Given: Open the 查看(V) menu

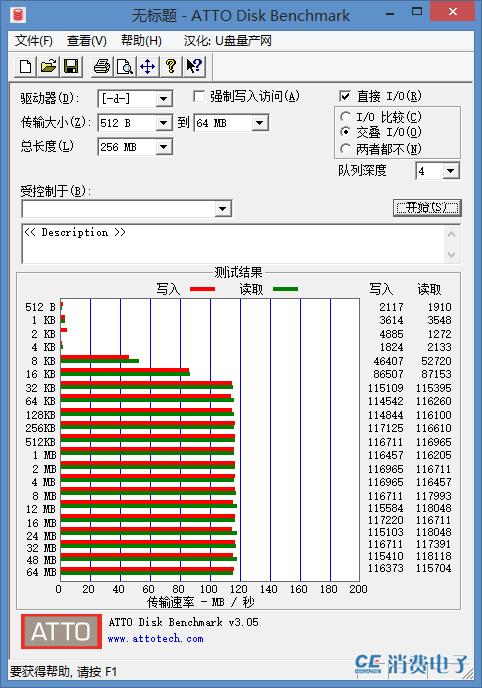Looking at the screenshot, I should [87, 41].
